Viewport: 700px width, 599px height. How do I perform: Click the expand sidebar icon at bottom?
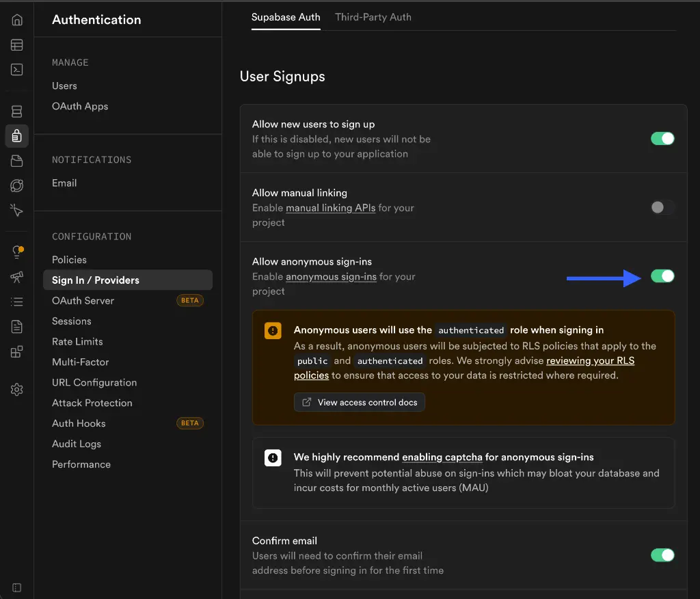[17, 587]
